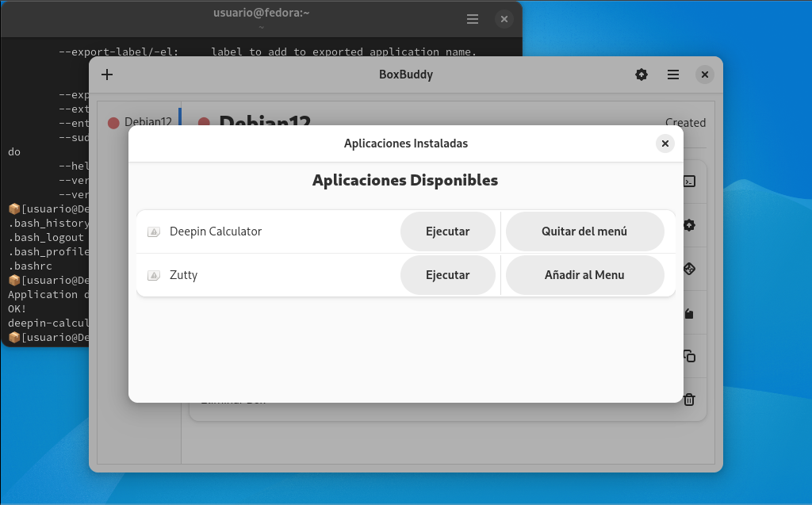Image resolution: width=812 pixels, height=505 pixels.
Task: Close the usuario@fedora terminal window
Action: point(504,19)
